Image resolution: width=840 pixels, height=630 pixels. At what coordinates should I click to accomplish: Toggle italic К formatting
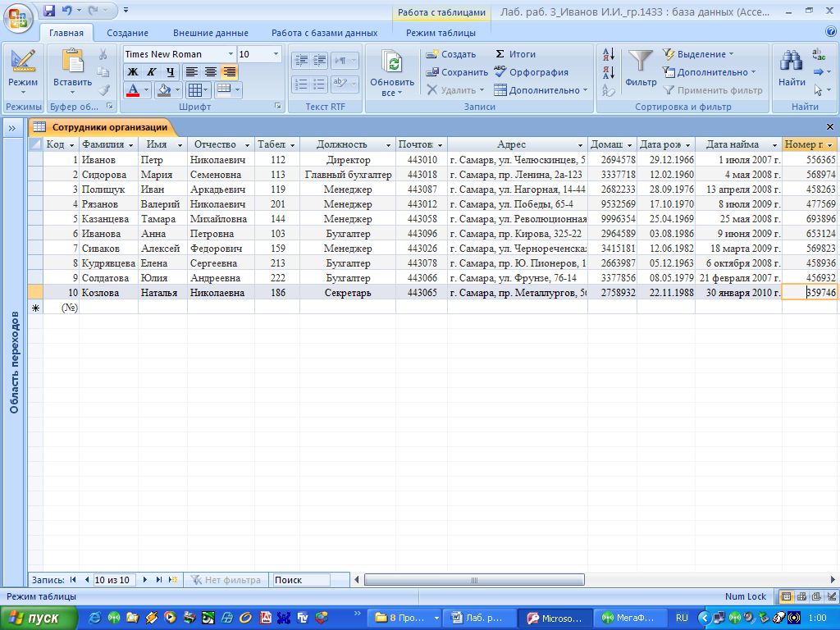pyautogui.click(x=152, y=72)
